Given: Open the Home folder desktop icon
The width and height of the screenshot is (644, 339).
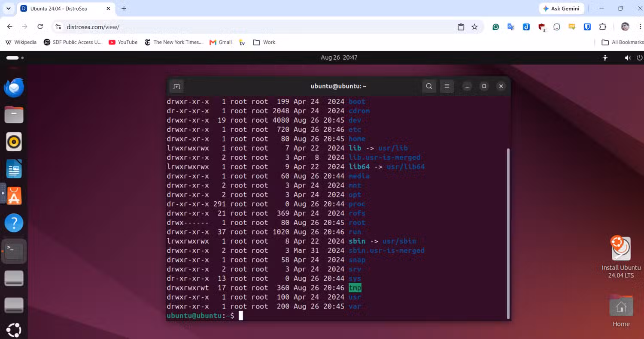Looking at the screenshot, I should 621,312.
